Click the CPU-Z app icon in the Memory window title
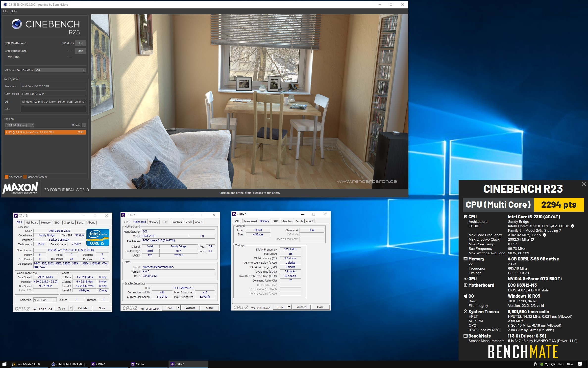 [234, 214]
